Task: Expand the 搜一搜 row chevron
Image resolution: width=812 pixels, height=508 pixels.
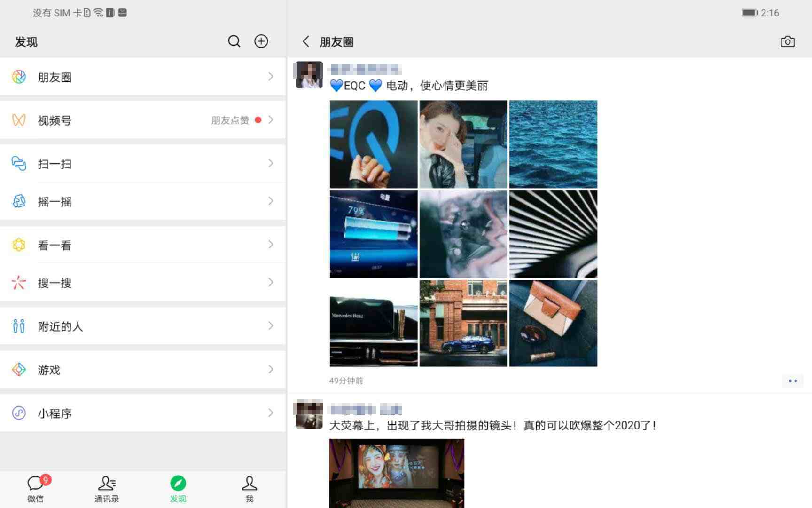Action: (x=271, y=282)
